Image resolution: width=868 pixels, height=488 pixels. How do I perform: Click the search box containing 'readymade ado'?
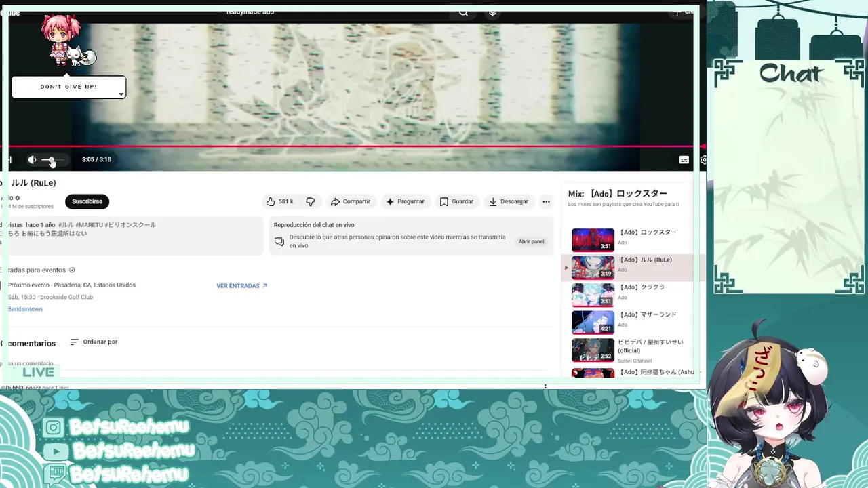coord(336,12)
